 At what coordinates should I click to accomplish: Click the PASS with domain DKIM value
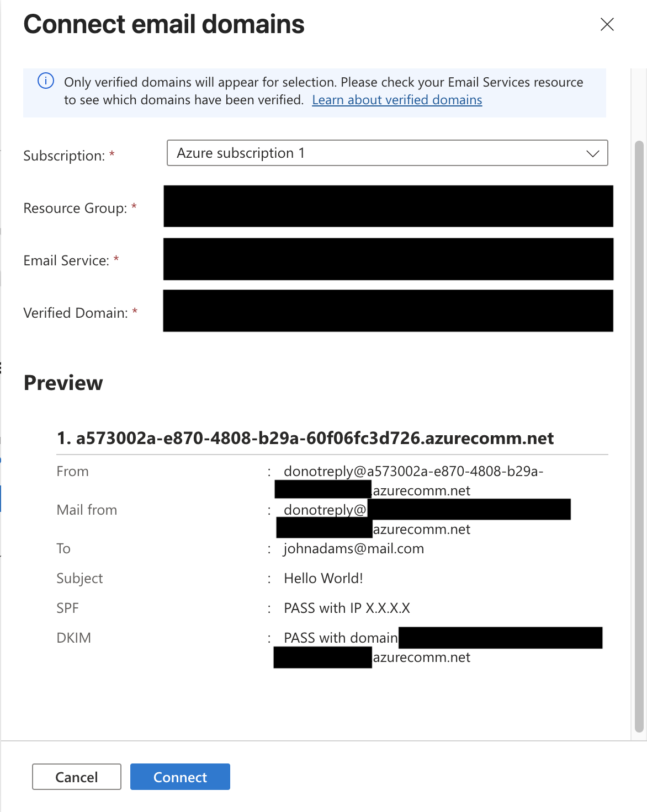(x=341, y=638)
